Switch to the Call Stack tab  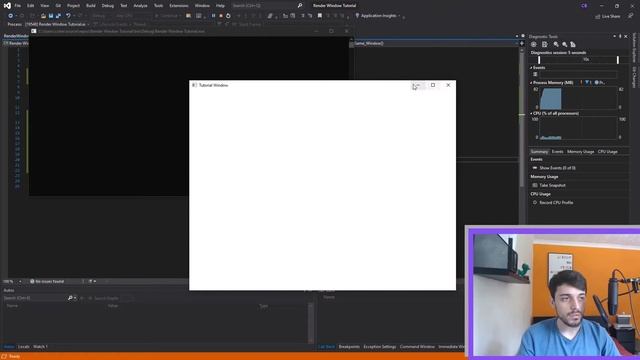point(327,347)
